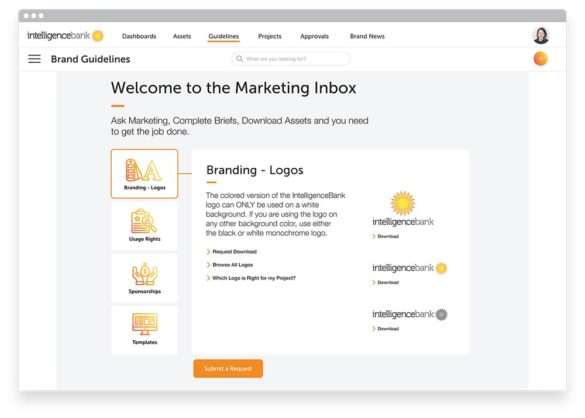Click the 'Welcome to the Marketing Inbox' heading
Image resolution: width=585 pixels, height=418 pixels.
234,88
